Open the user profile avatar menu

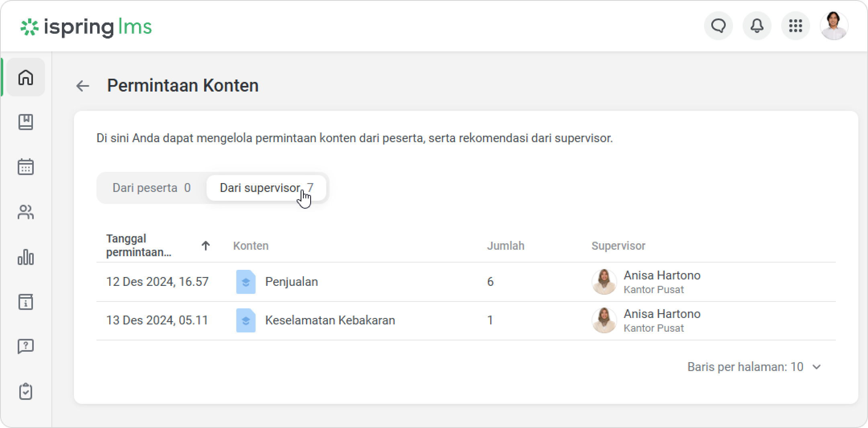pos(834,26)
